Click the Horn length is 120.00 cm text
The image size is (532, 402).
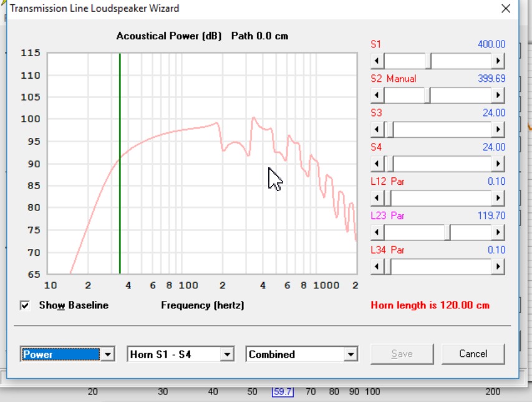(x=430, y=305)
